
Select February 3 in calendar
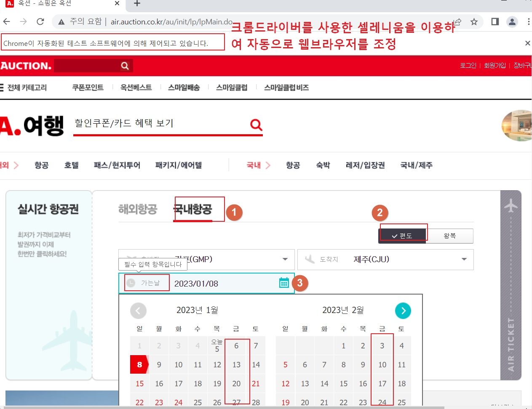(382, 346)
